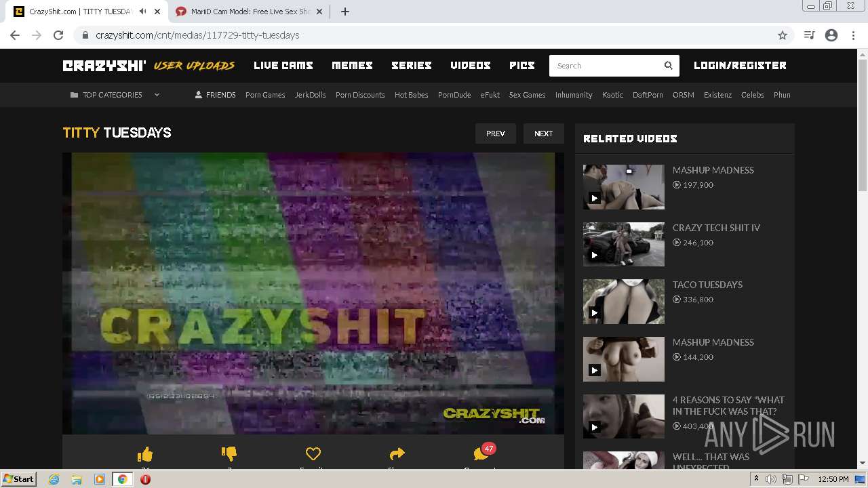Open the eFukt link
This screenshot has height=488, width=868.
tap(490, 95)
